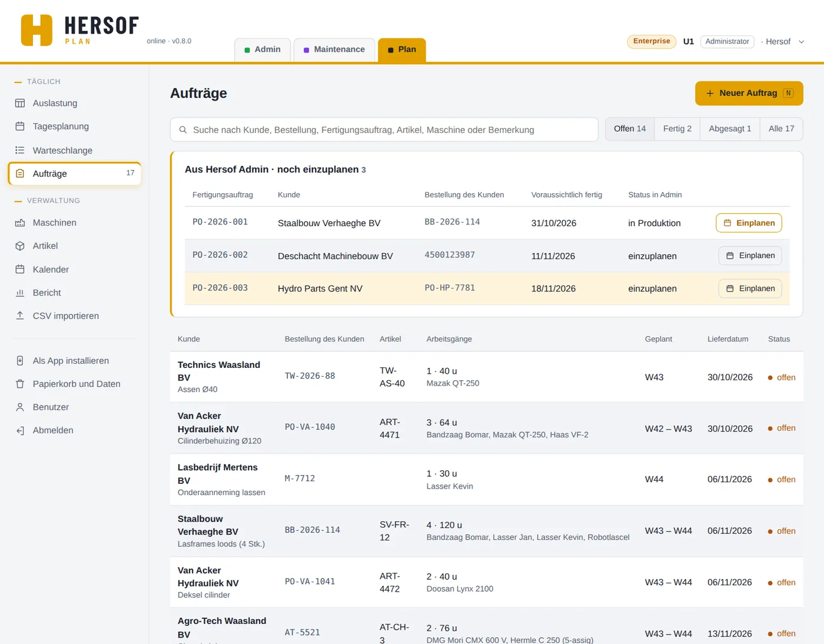Viewport: 824px width, 644px height.
Task: Click the Maschinen factory icon
Action: pos(20,223)
